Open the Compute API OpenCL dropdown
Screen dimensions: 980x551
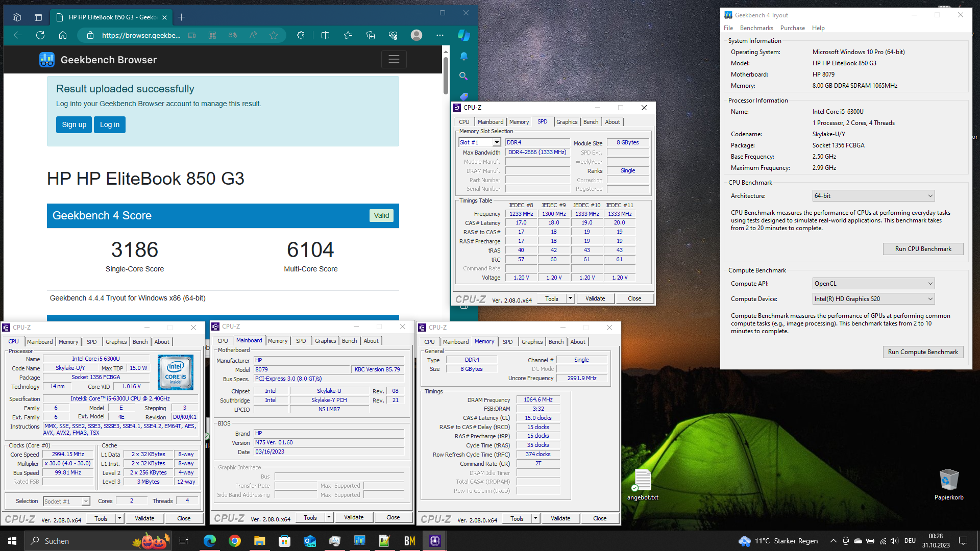coord(874,284)
